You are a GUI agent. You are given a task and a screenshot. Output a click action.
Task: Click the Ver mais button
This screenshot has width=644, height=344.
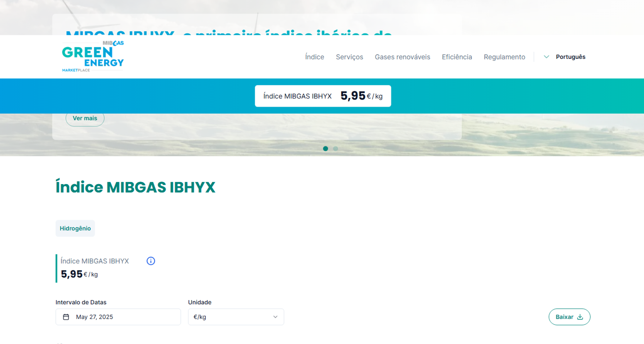85,118
